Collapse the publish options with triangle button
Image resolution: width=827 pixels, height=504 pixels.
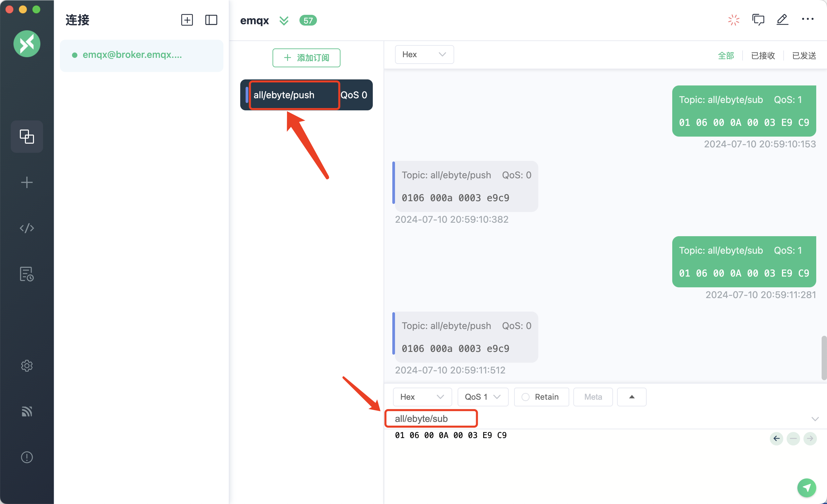632,397
